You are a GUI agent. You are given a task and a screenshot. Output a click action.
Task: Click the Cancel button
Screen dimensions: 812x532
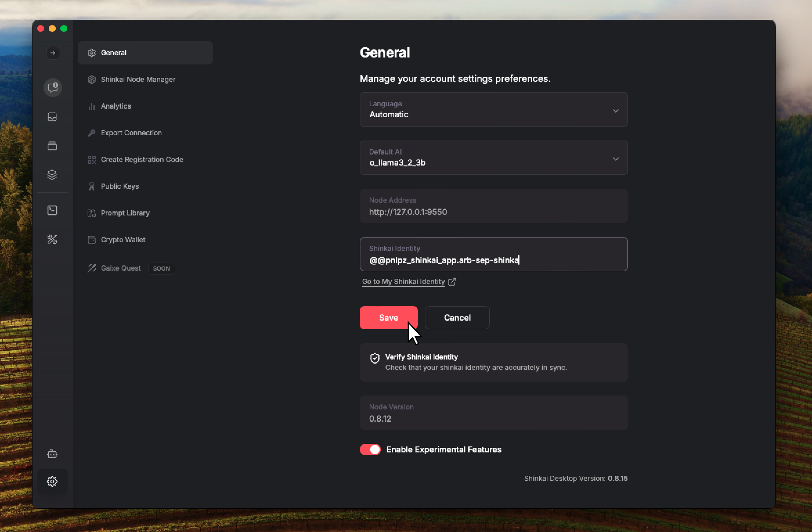[457, 318]
